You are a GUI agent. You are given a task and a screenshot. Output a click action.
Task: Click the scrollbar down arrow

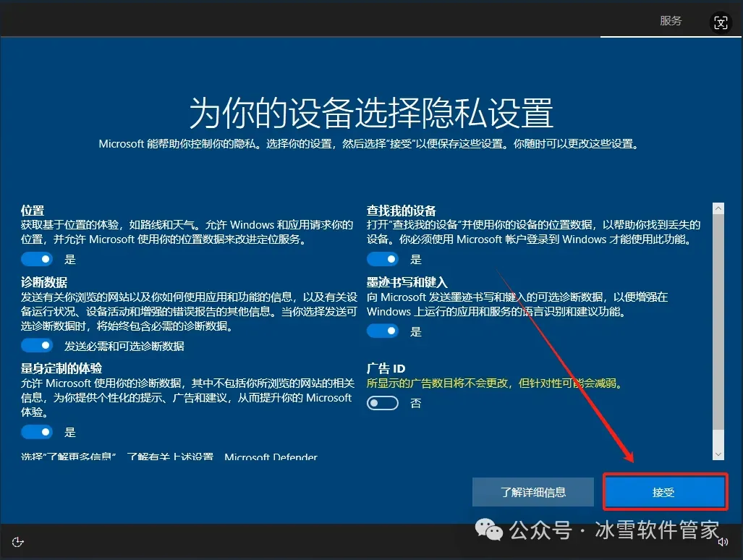[x=718, y=454]
